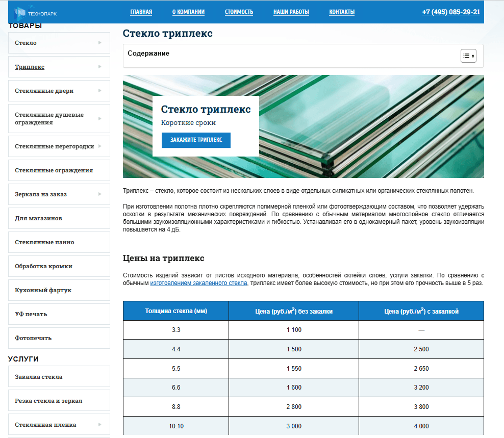The height and width of the screenshot is (438, 504).
Task: Select the 2 650 price cell
Action: (421, 368)
